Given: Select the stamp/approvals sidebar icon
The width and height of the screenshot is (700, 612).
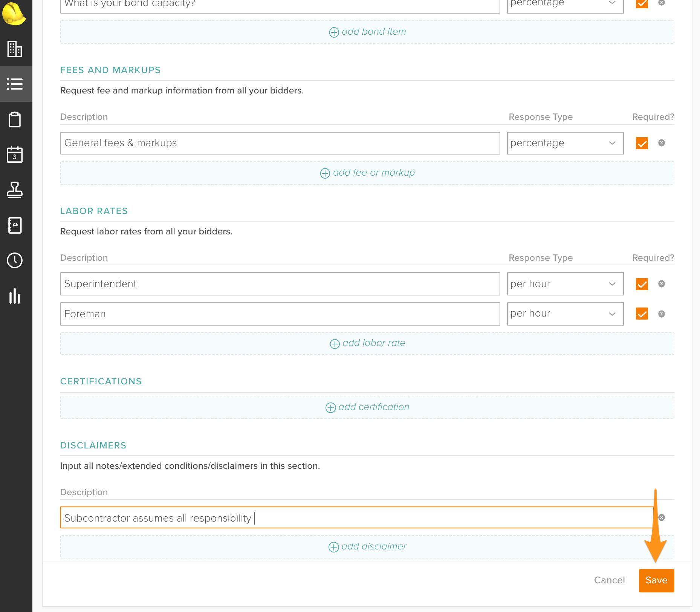Looking at the screenshot, I should [15, 190].
